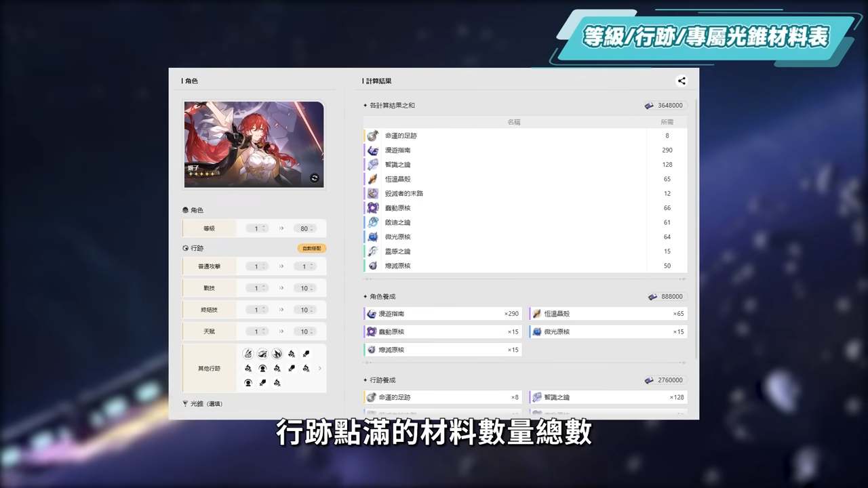Toggle third trace node in 其他行跡 top row
Screen dimensions: 868x488
point(277,354)
